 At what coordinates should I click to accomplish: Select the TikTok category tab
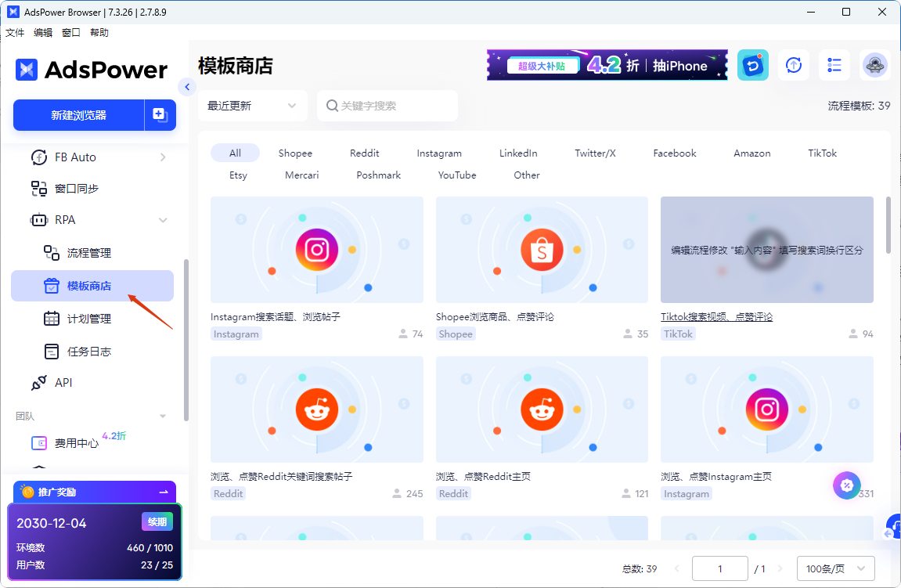(822, 153)
